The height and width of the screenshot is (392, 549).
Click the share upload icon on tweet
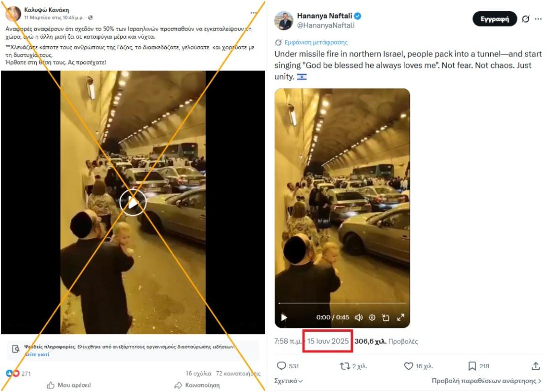click(x=536, y=366)
